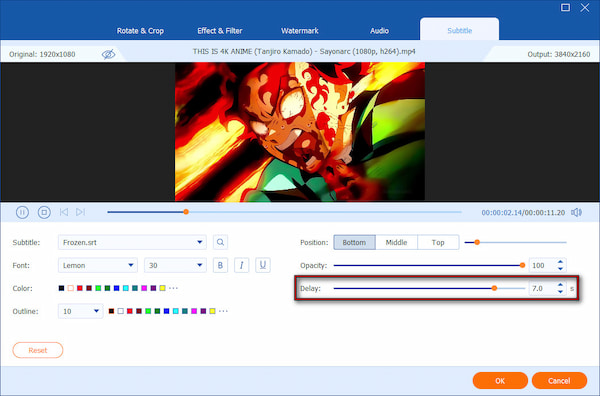Image resolution: width=600 pixels, height=396 pixels.
Task: Open the Subtitle file dropdown
Action: [132, 242]
